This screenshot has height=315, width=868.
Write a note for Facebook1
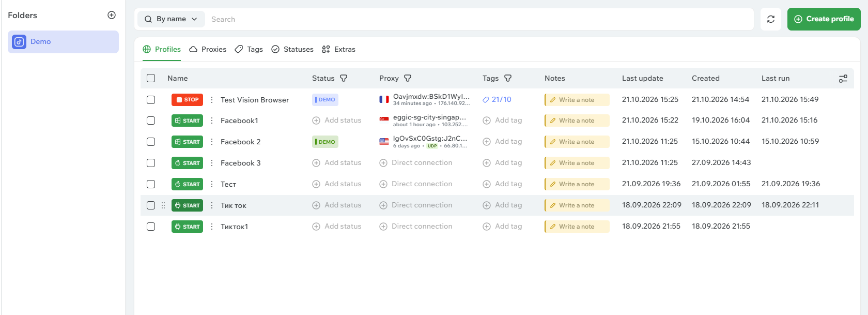coord(577,121)
